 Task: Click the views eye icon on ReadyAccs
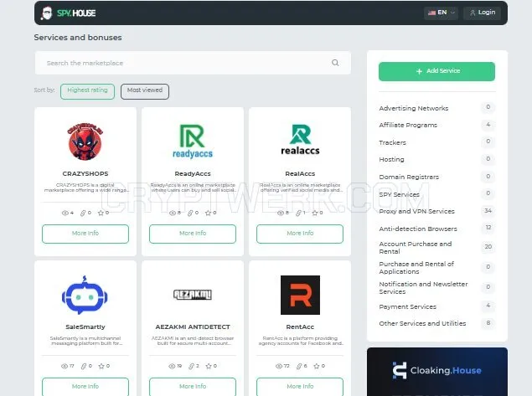(173, 213)
